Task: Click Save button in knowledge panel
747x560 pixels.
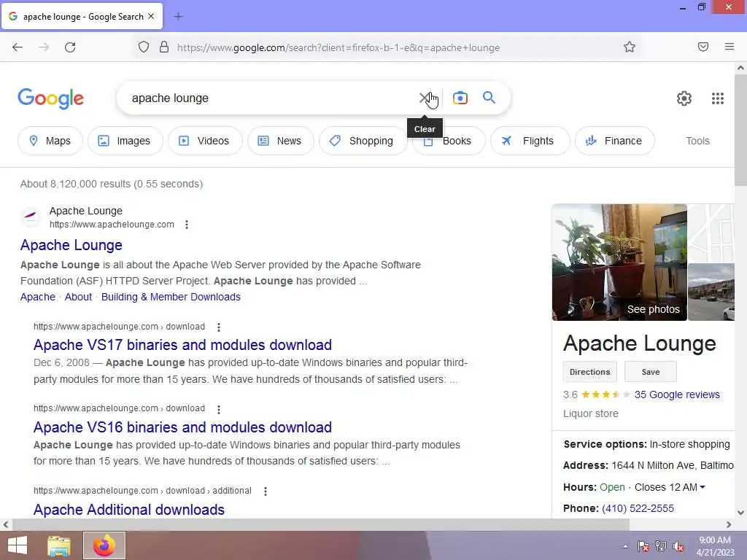Action: tap(650, 372)
